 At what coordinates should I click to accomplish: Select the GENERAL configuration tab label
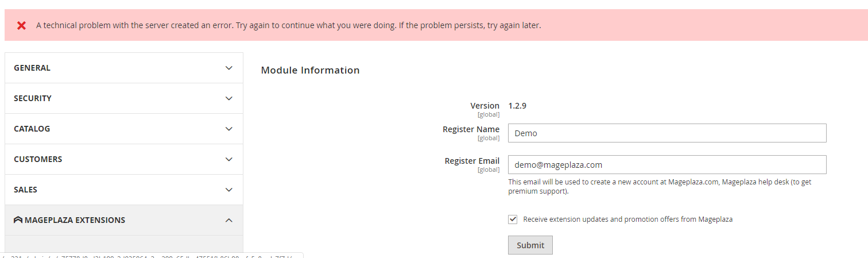(x=32, y=68)
